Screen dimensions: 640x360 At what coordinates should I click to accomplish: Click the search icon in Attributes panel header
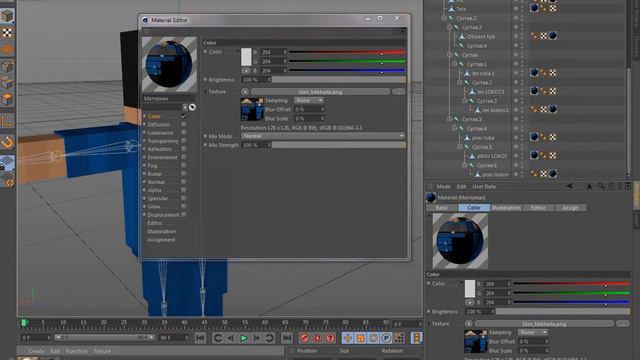(x=600, y=187)
